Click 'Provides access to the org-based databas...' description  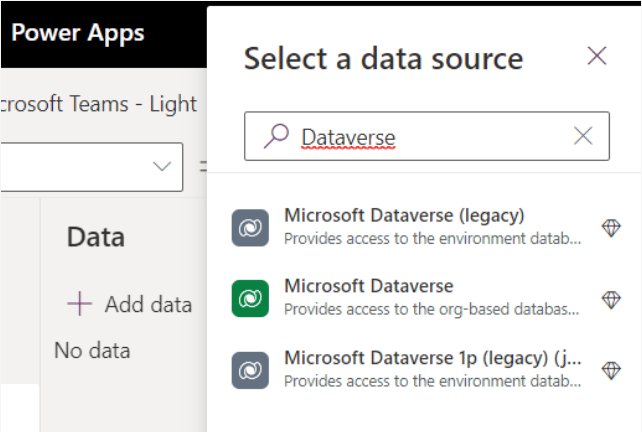tap(432, 310)
